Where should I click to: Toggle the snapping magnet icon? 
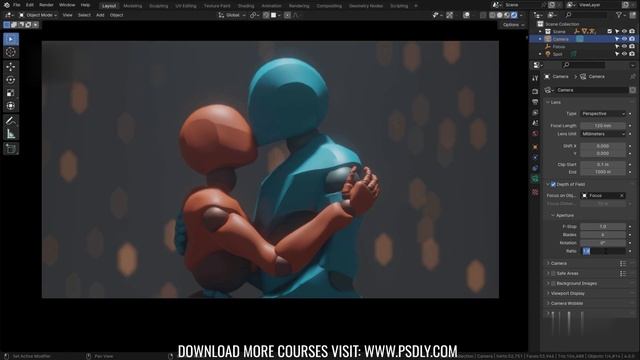[x=266, y=15]
